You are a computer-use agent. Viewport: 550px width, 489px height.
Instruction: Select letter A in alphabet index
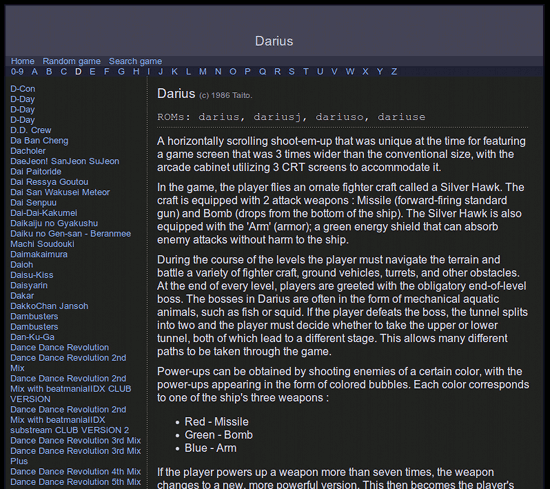34,72
